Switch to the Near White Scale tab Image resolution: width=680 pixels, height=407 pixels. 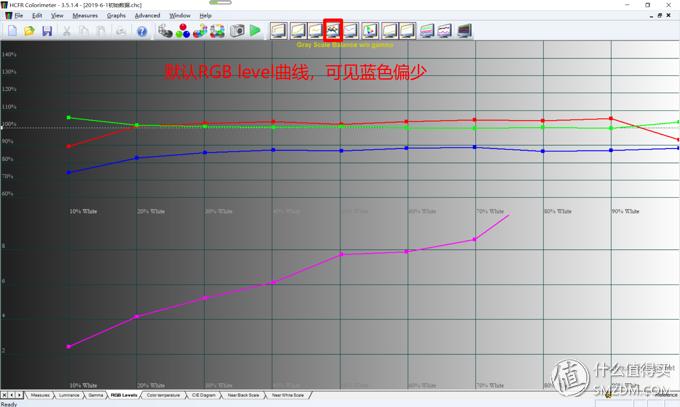click(x=288, y=395)
